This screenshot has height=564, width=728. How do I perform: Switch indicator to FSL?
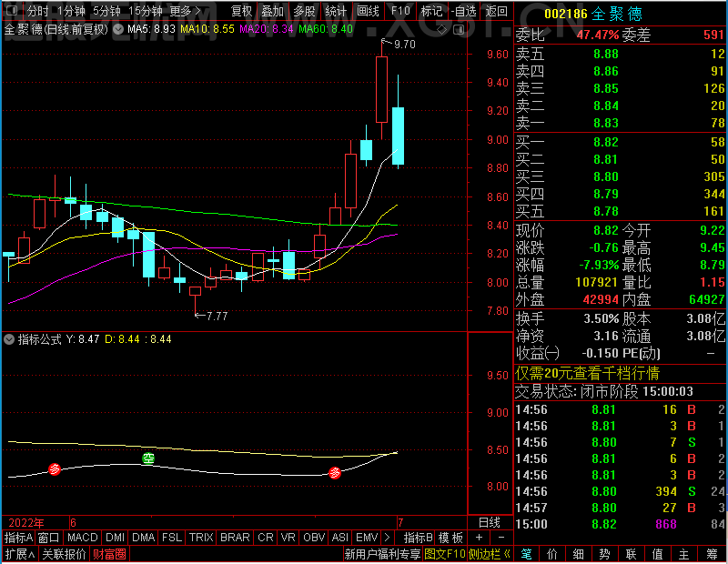click(171, 538)
